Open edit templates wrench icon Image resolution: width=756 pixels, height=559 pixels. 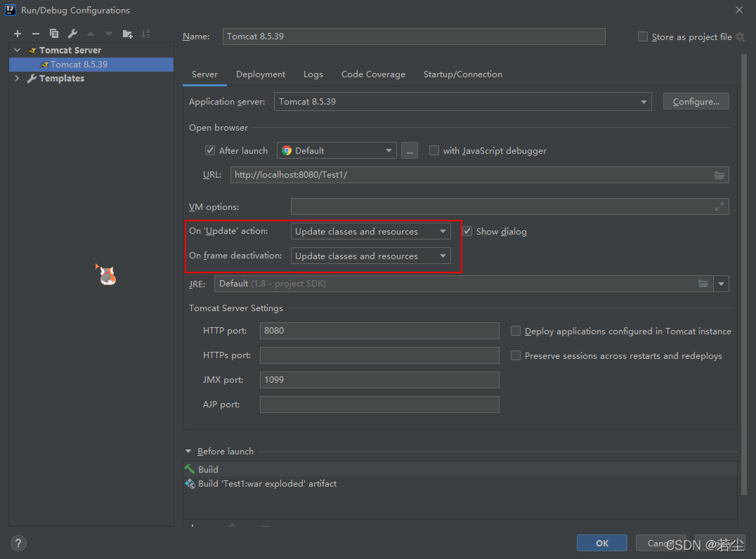coord(72,34)
